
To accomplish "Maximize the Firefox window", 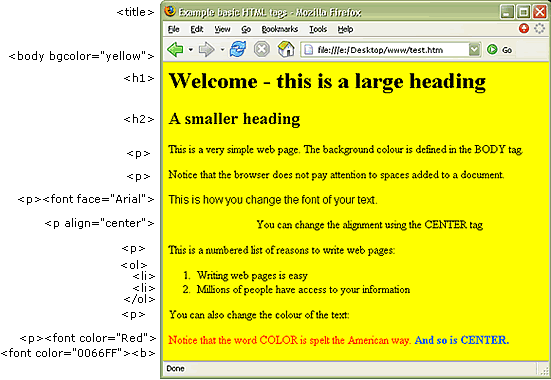I will click(523, 12).
